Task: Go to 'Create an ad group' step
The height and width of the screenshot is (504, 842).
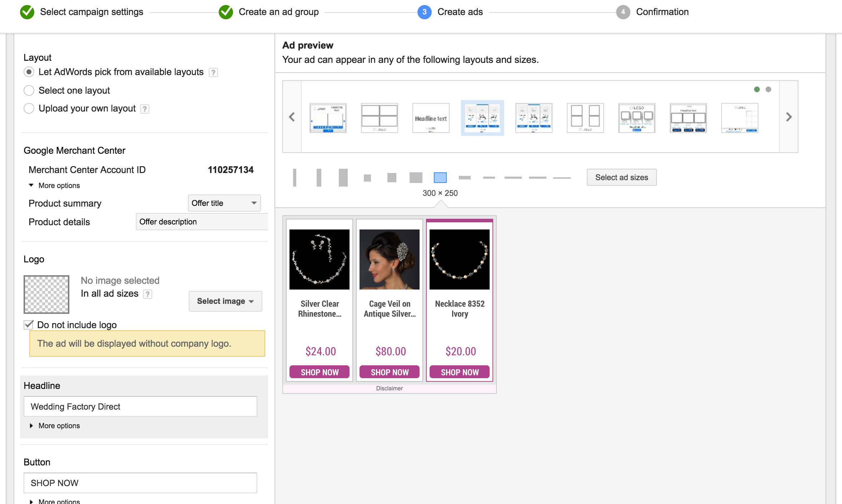Action: (x=278, y=12)
